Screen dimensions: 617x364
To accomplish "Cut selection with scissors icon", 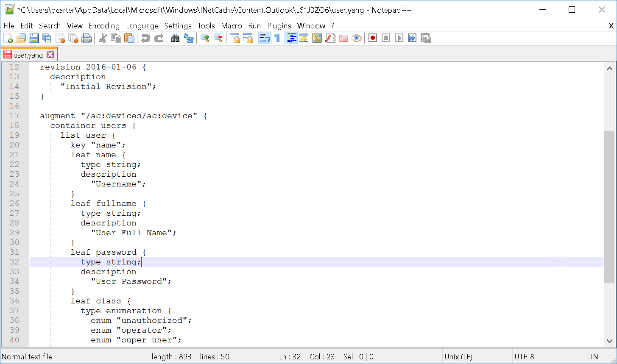I will coord(103,38).
